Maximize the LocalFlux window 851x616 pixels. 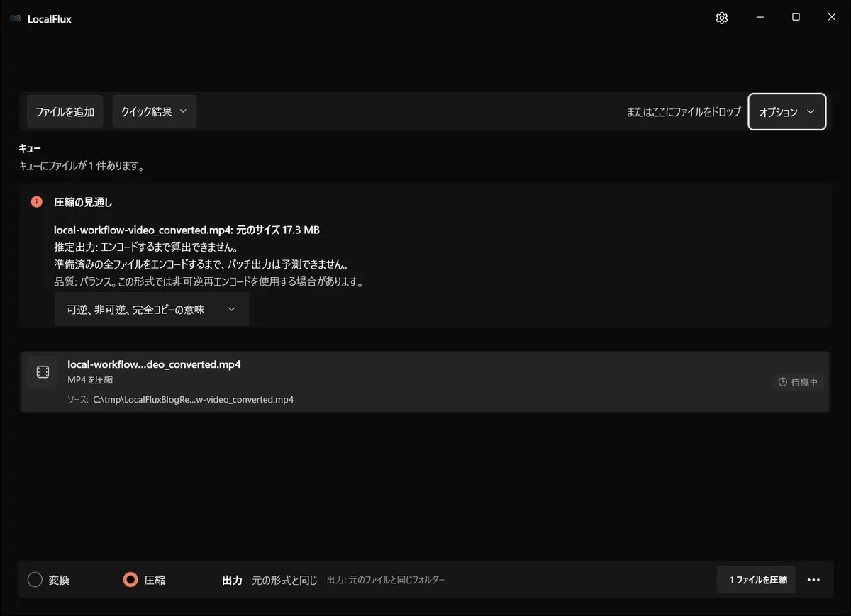(796, 18)
